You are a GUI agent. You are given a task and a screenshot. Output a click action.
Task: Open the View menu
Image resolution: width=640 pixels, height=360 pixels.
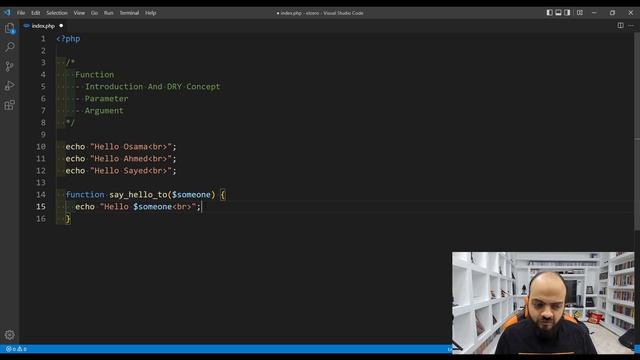point(79,13)
